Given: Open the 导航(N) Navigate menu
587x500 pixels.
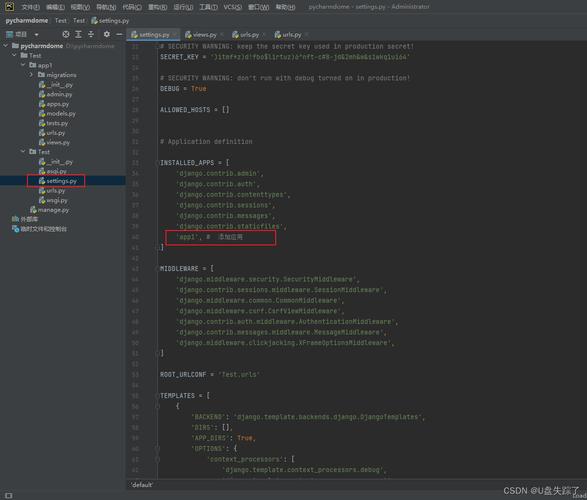Looking at the screenshot, I should [x=106, y=7].
